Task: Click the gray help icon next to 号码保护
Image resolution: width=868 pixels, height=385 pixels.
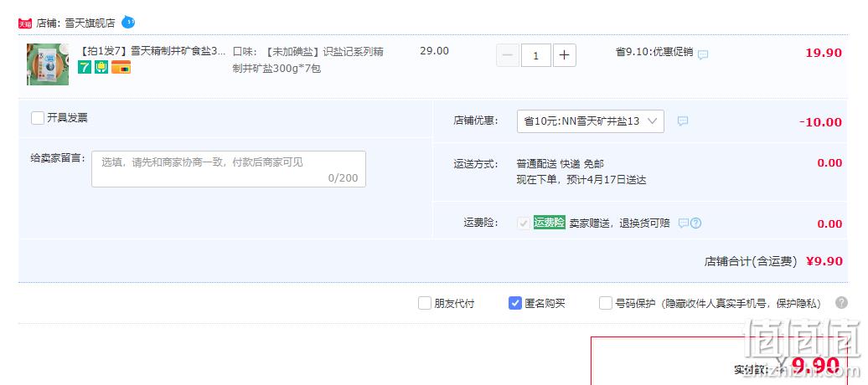Action: (x=841, y=303)
